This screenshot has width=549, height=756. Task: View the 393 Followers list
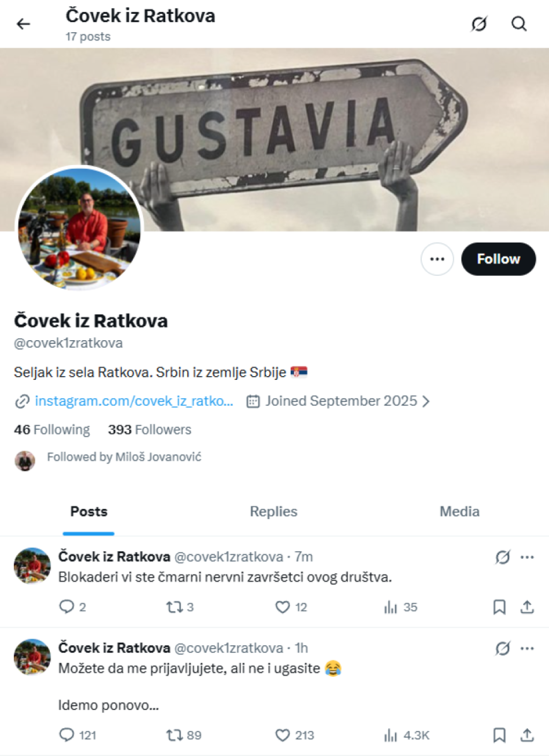click(150, 430)
